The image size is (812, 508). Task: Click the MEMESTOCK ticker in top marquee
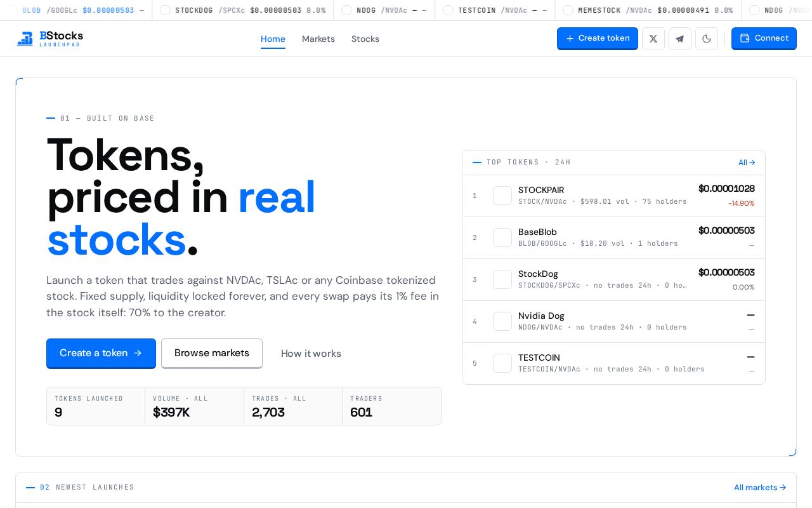(648, 10)
